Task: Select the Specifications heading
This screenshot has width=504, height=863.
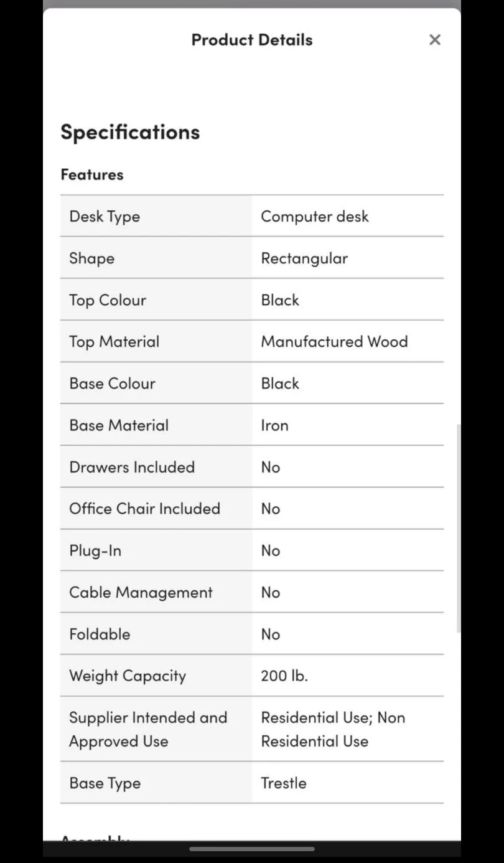Action: pyautogui.click(x=130, y=132)
